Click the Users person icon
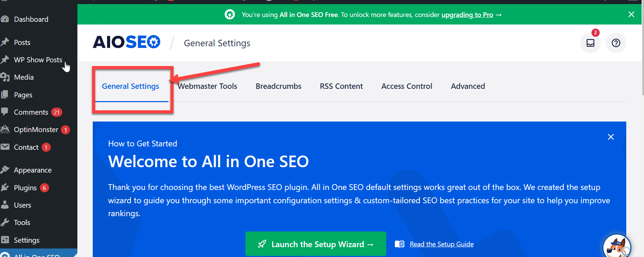The image size is (644, 257). point(5,205)
